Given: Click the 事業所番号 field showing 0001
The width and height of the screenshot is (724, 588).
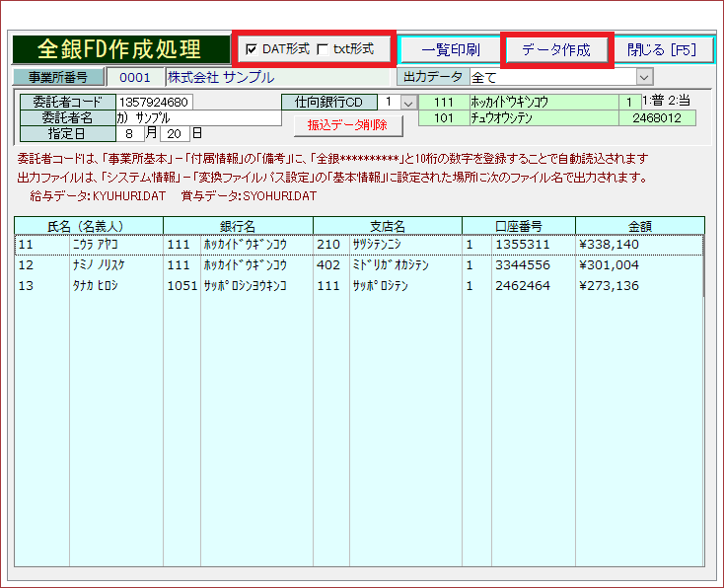Looking at the screenshot, I should [x=135, y=77].
